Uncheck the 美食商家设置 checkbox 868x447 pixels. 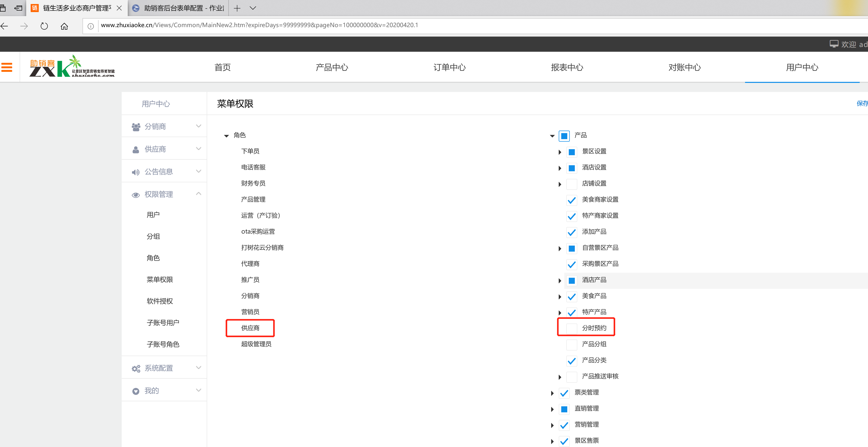point(572,200)
